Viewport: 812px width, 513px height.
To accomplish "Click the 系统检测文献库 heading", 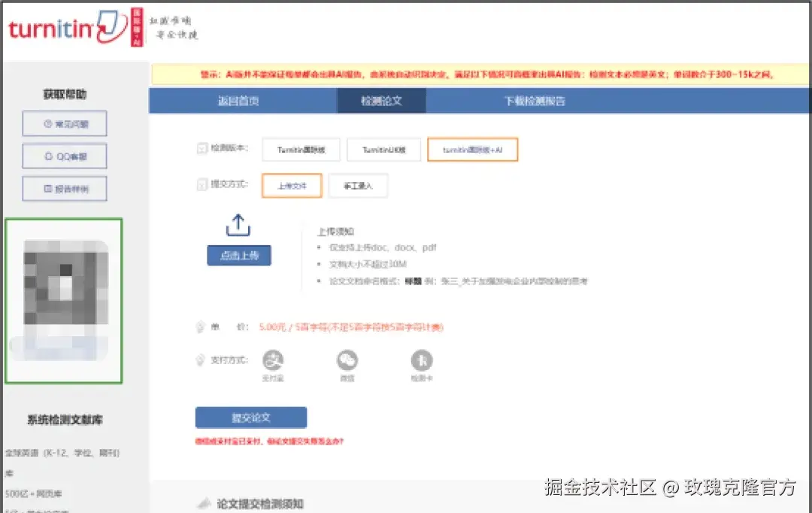I will pos(65,420).
